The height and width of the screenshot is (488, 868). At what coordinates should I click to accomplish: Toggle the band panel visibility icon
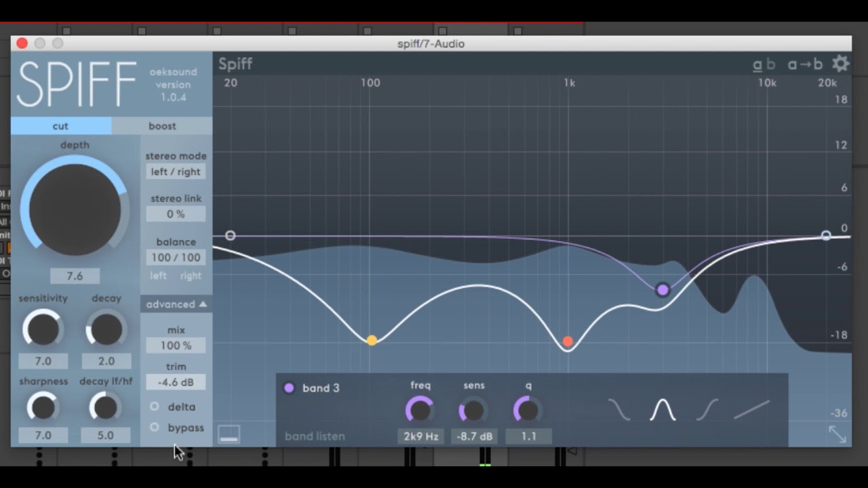click(x=229, y=435)
